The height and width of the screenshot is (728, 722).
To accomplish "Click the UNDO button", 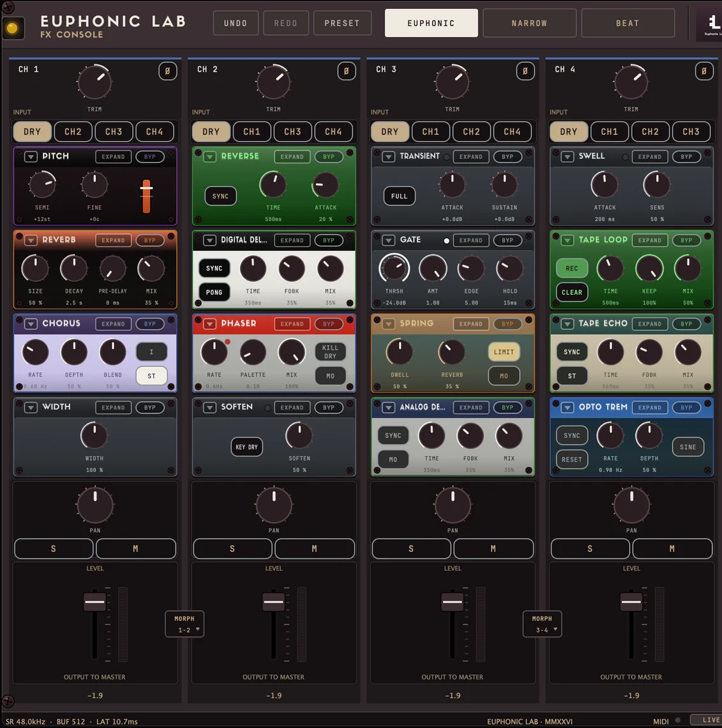I will pos(236,23).
